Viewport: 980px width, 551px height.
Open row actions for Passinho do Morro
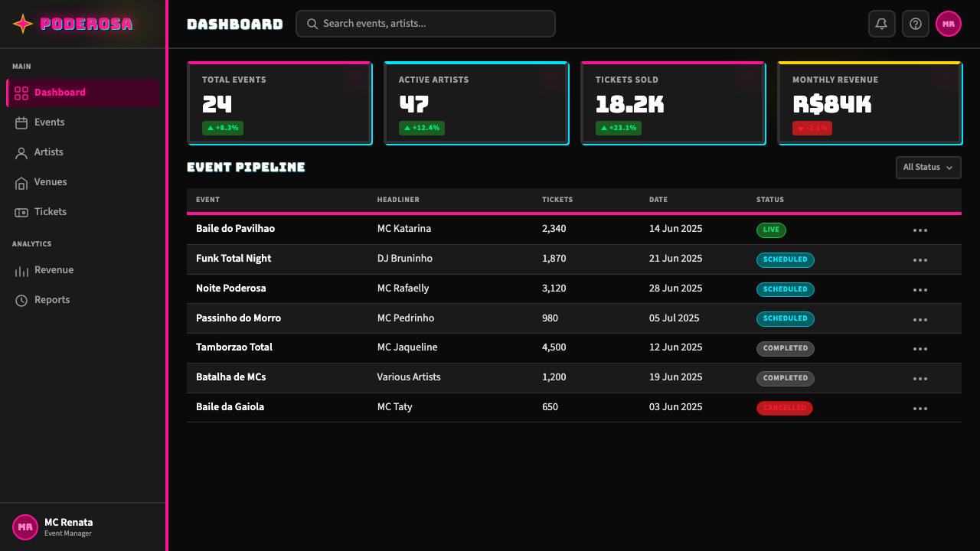tap(920, 319)
